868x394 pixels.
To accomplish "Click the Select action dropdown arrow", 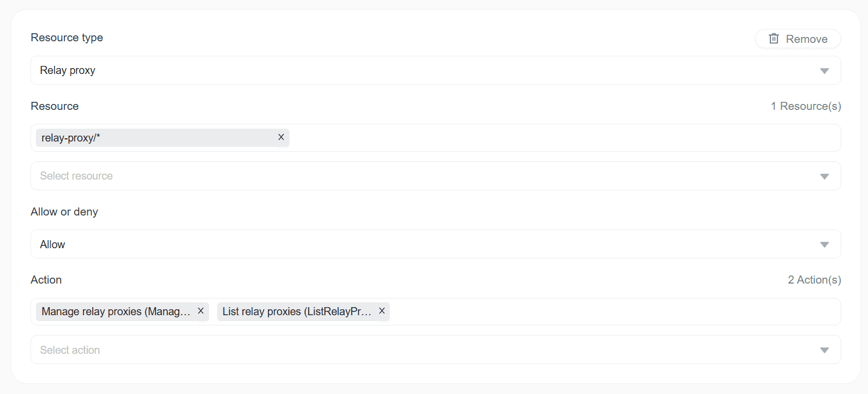I will point(824,350).
